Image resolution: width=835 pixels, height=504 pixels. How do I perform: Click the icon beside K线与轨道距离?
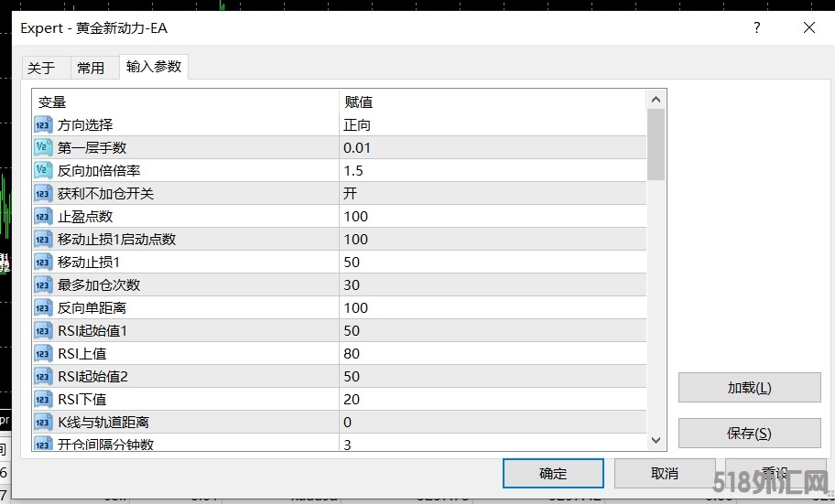pos(43,423)
